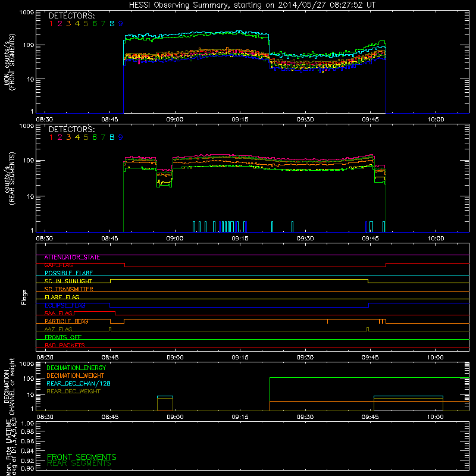
Task: Click the Flags axis title
Action: 24,297
